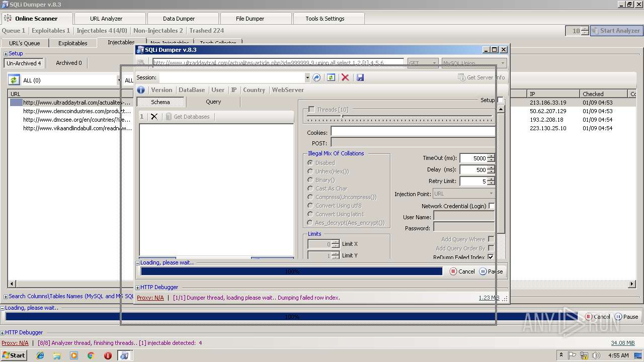Viewport: 644px width, 362px height.
Task: Collapse Loading, please wait in dumper dialog
Action: pos(138,263)
